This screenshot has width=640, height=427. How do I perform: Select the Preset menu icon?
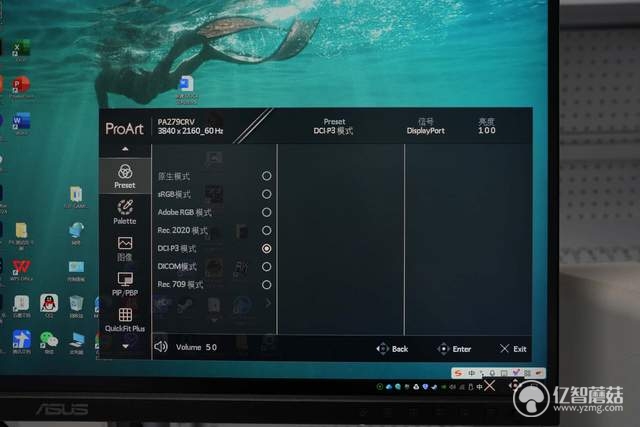click(125, 172)
